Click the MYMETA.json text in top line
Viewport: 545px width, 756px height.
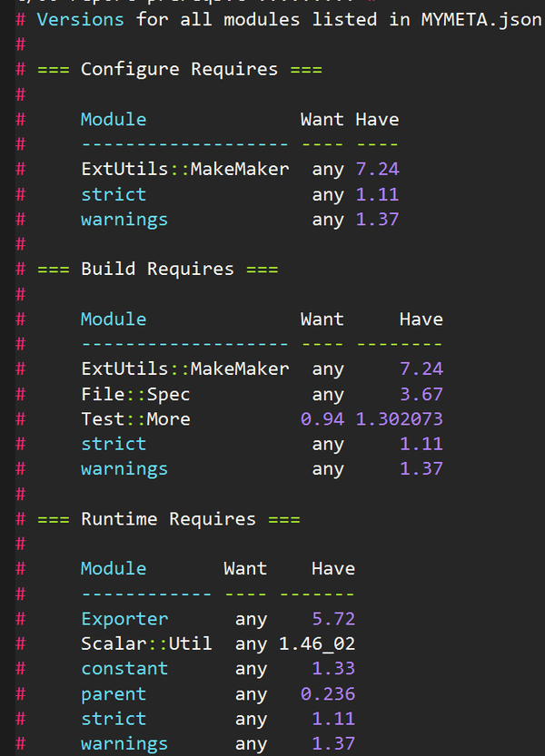tap(481, 18)
